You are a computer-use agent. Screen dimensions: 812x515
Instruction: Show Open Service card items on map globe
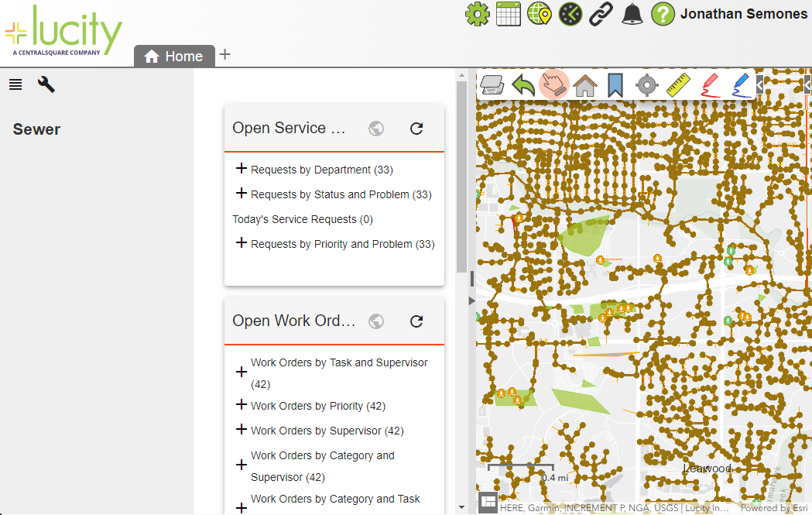(376, 129)
